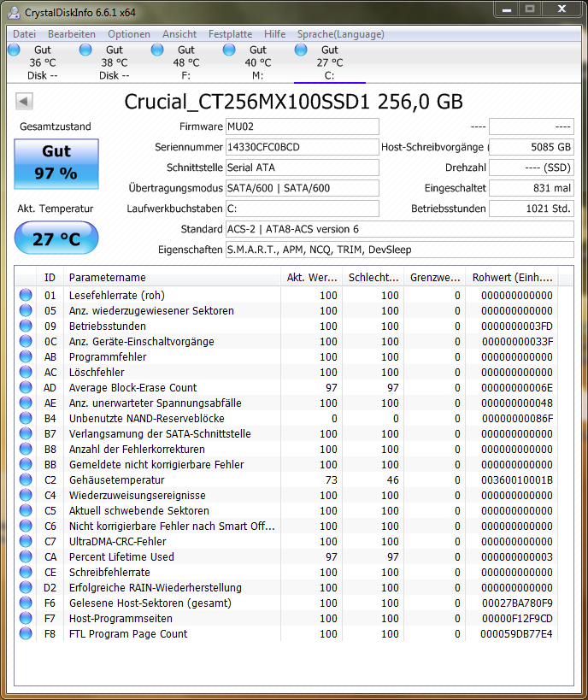Open the Ansicht menu

tap(179, 34)
